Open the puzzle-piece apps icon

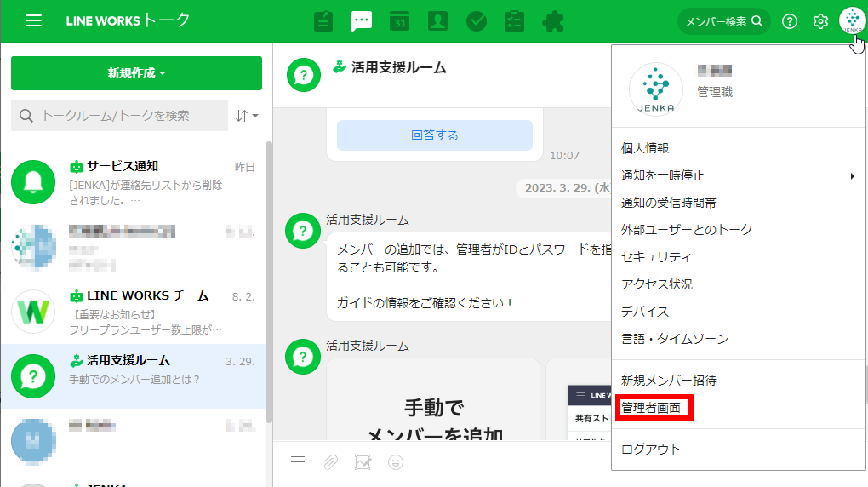[x=553, y=21]
